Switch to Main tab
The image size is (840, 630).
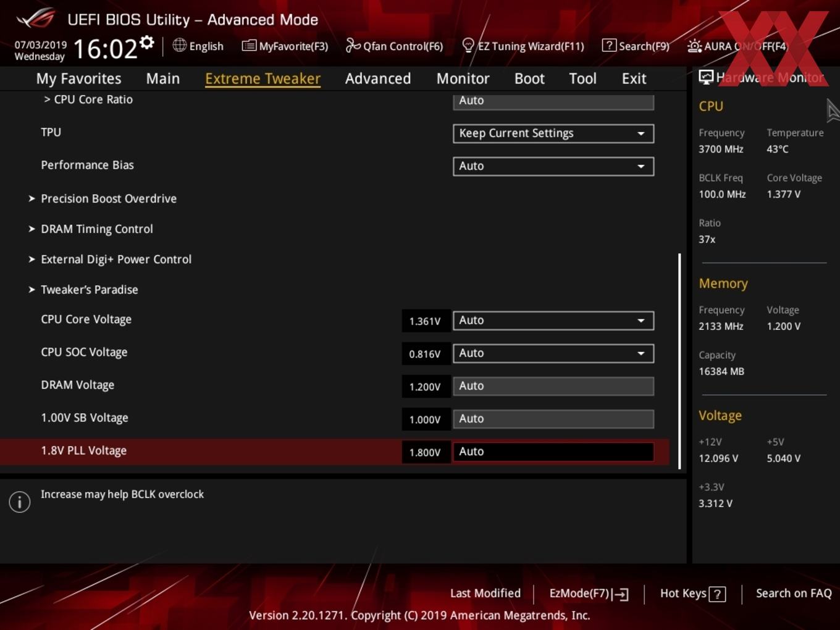163,78
